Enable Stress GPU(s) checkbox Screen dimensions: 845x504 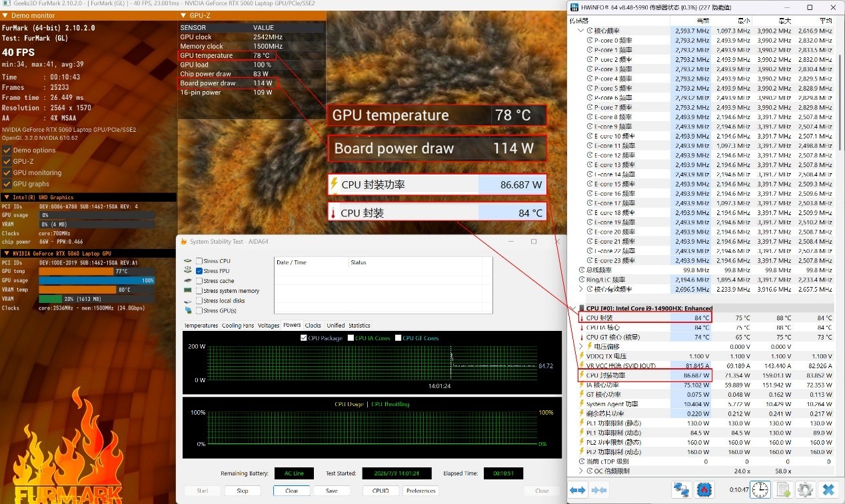pos(199,311)
